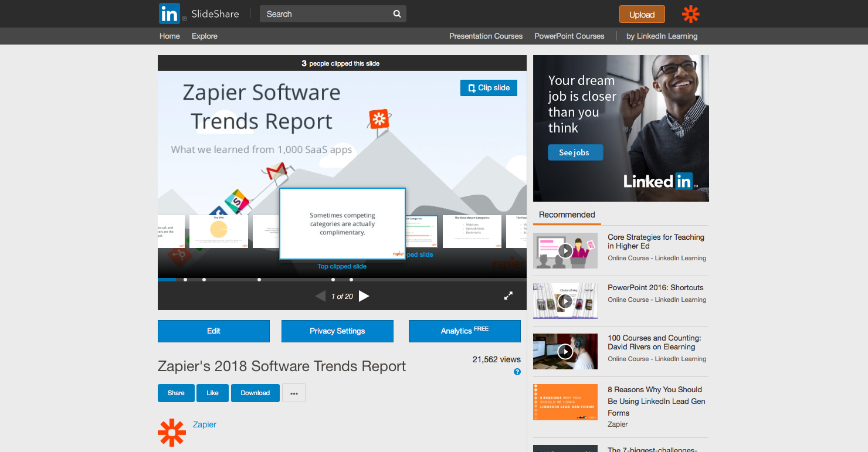868x452 pixels.
Task: Focus the Search input field
Action: pyautogui.click(x=325, y=14)
